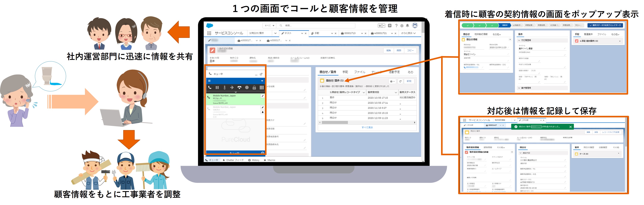This screenshot has height=205, width=644.
Task: Click the transfer arrow call icon
Action: [232, 87]
